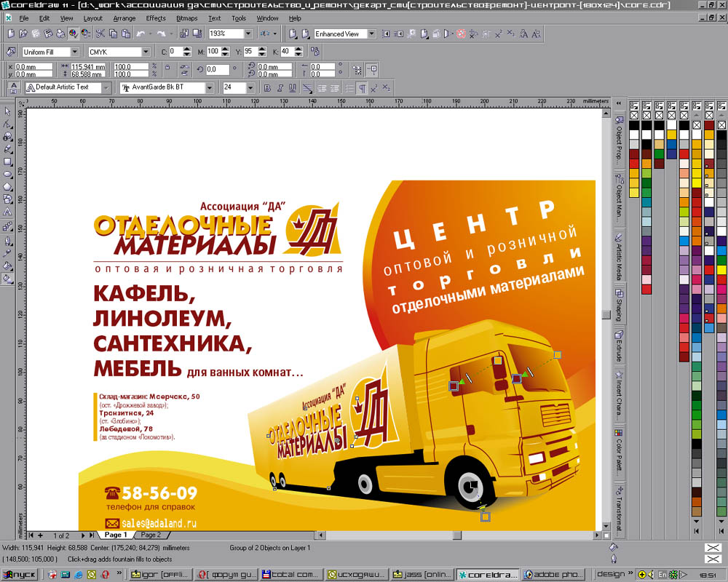The width and height of the screenshot is (728, 582).
Task: Select the Rectangle tool
Action: 7,162
